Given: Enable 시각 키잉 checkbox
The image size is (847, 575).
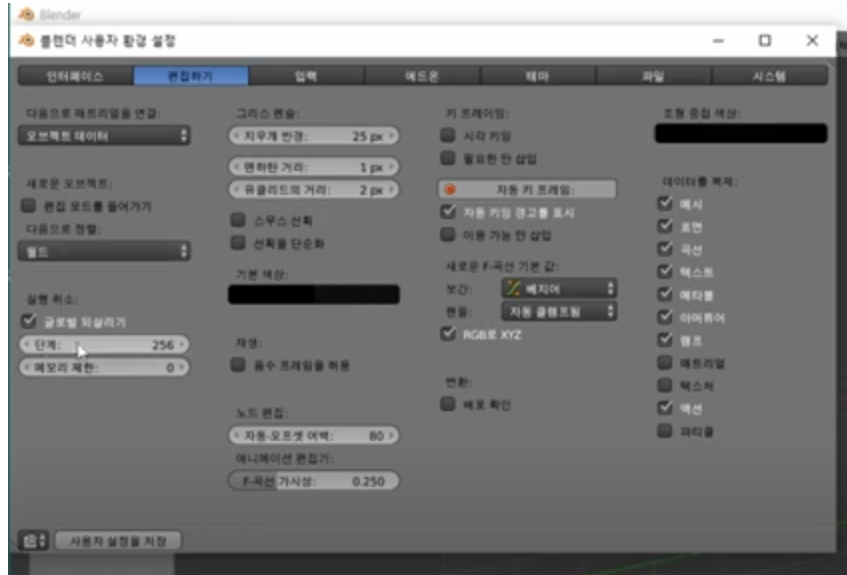Looking at the screenshot, I should coord(448,135).
